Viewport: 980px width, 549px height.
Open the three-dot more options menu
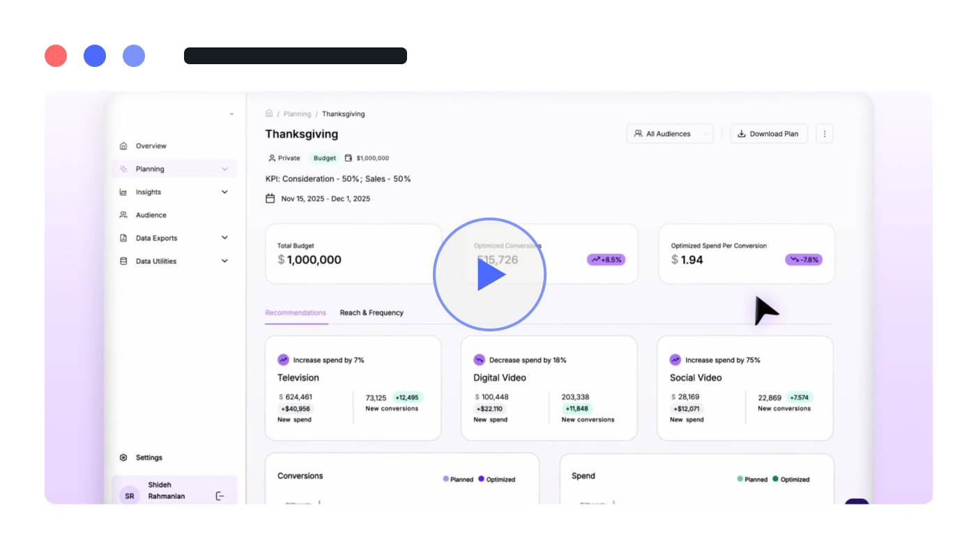coord(825,134)
